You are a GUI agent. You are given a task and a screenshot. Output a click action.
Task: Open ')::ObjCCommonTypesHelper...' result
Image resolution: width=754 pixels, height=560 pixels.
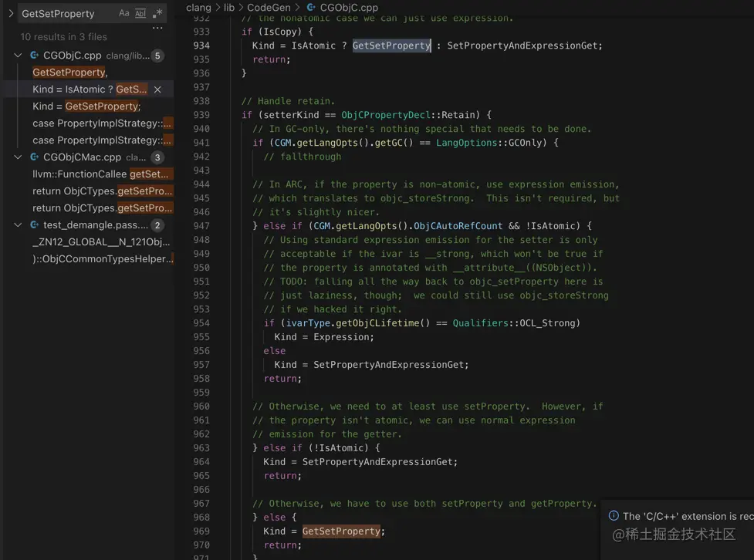pos(89,259)
